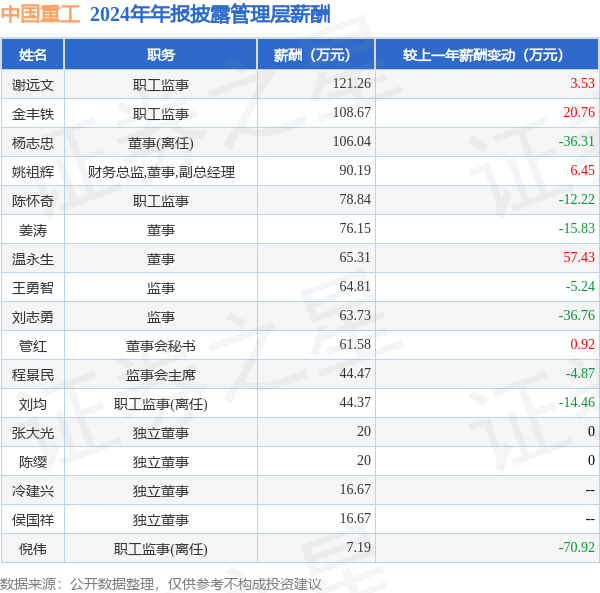Viewport: 600px width, 593px height.
Task: Click the 职务 column header
Action: (x=161, y=55)
